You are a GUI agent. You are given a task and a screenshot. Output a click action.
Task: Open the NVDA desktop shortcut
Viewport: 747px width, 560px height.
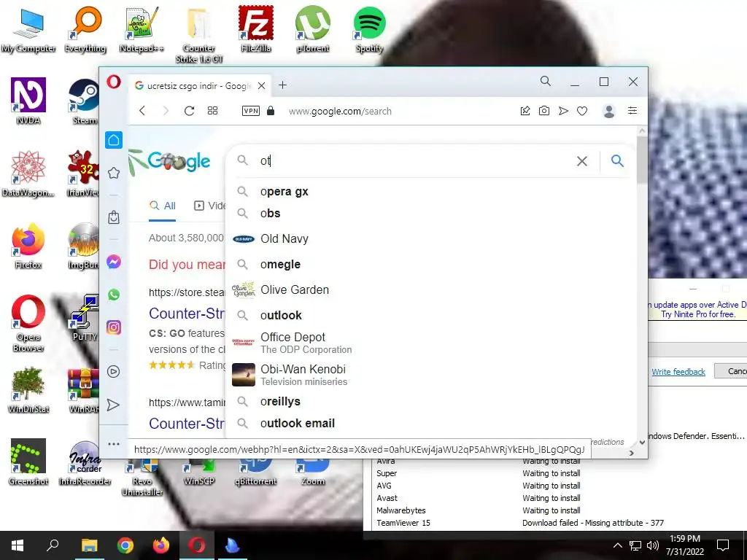(28, 101)
